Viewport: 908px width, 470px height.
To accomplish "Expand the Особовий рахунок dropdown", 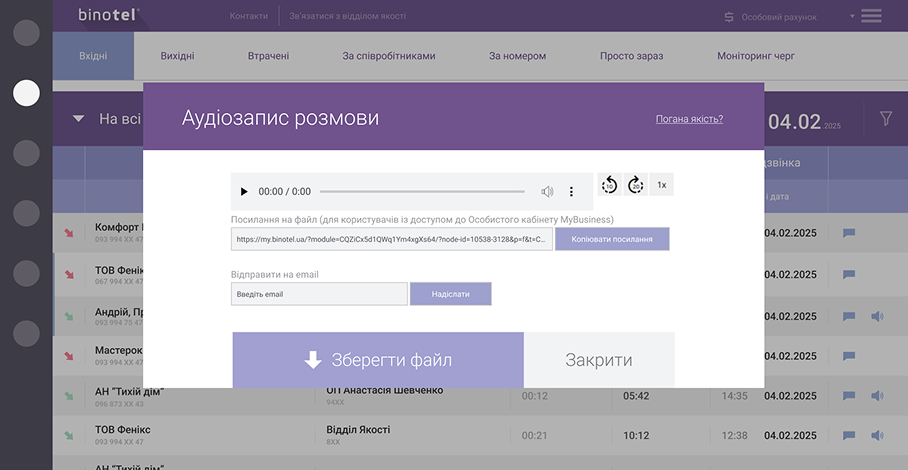I will pos(852,16).
